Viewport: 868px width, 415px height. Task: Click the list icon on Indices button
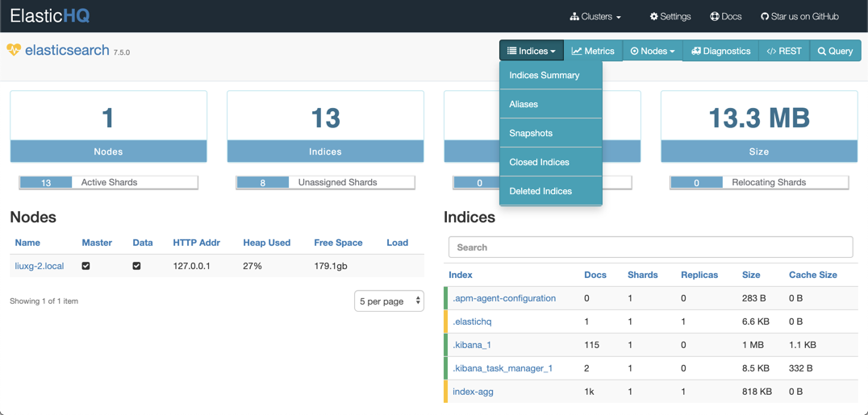pos(512,51)
